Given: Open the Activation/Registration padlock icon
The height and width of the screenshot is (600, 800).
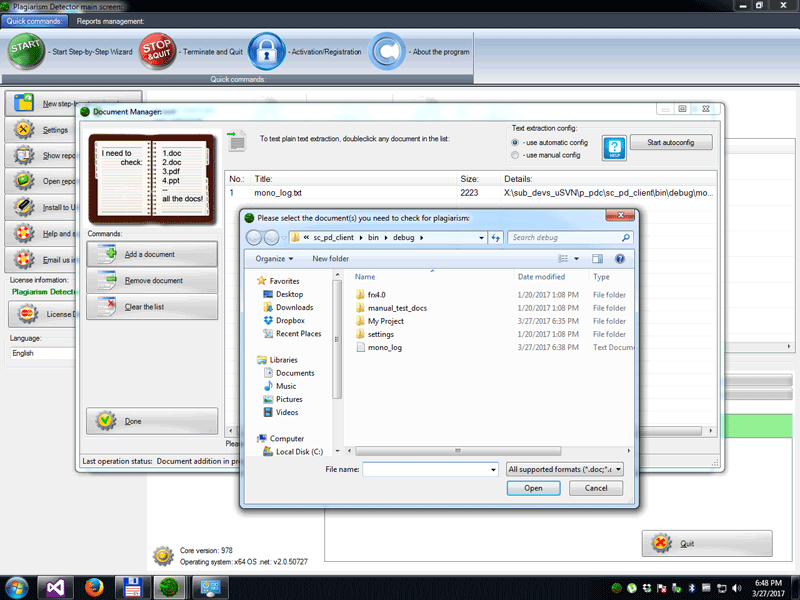Looking at the screenshot, I should (266, 51).
